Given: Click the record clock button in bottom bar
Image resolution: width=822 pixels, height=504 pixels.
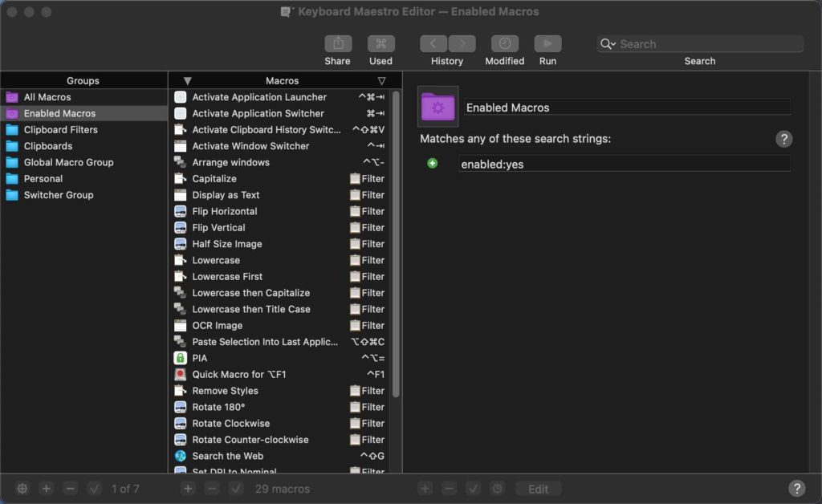Looking at the screenshot, I should tap(497, 488).
